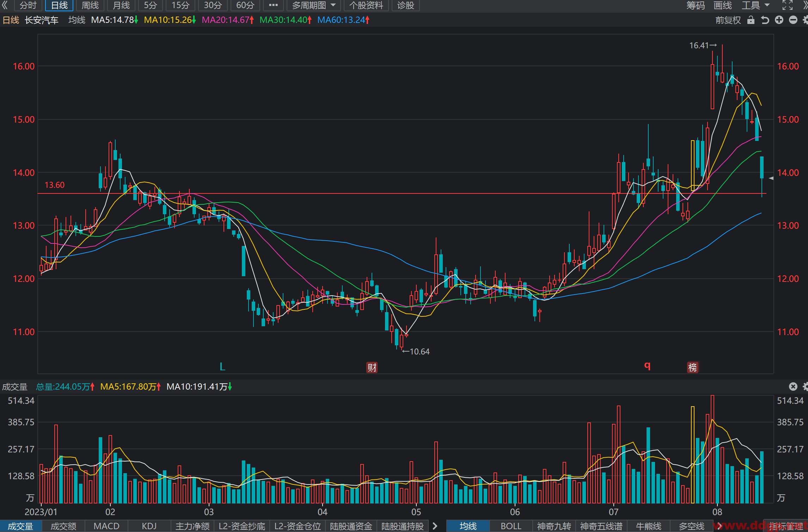Screen dimensions: 808x532
Task: Switch price adjustment mode 前复权
Action: click(x=728, y=20)
